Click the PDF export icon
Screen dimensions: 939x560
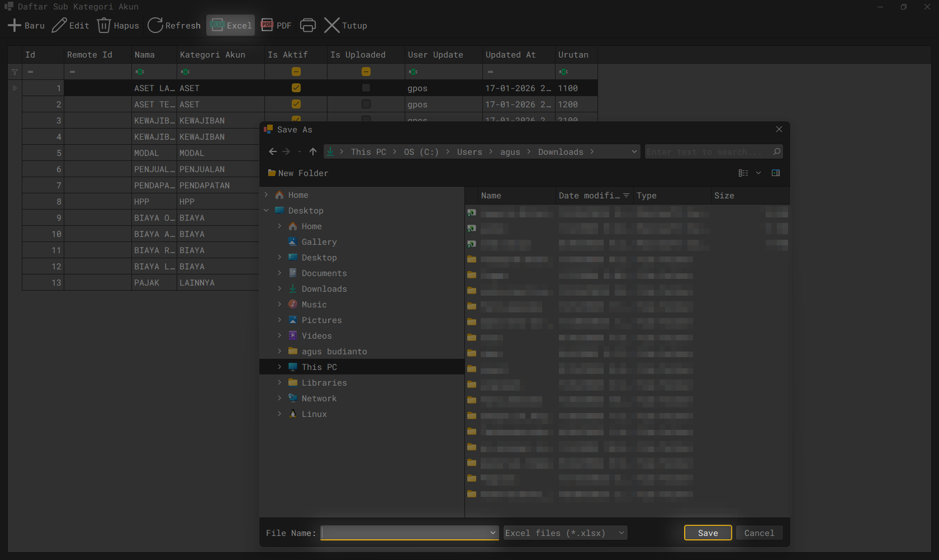(267, 25)
